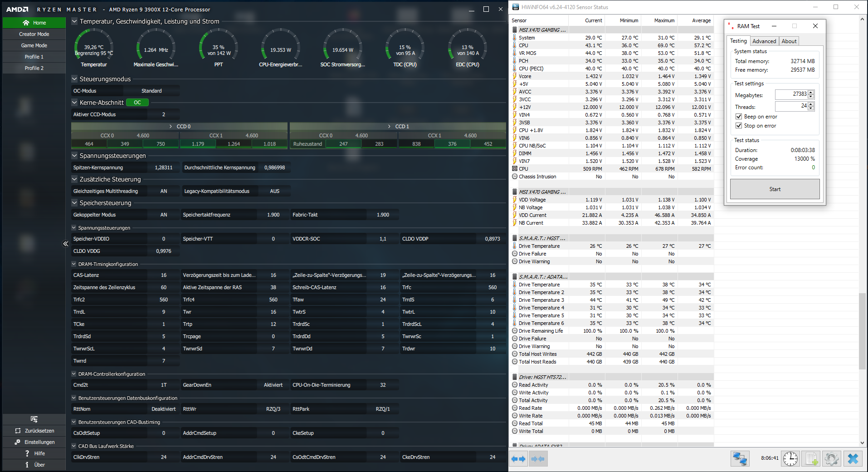Collapse the Ryzen Master sidebar with the double arrow
Viewport: 868px width, 472px height.
click(65, 244)
